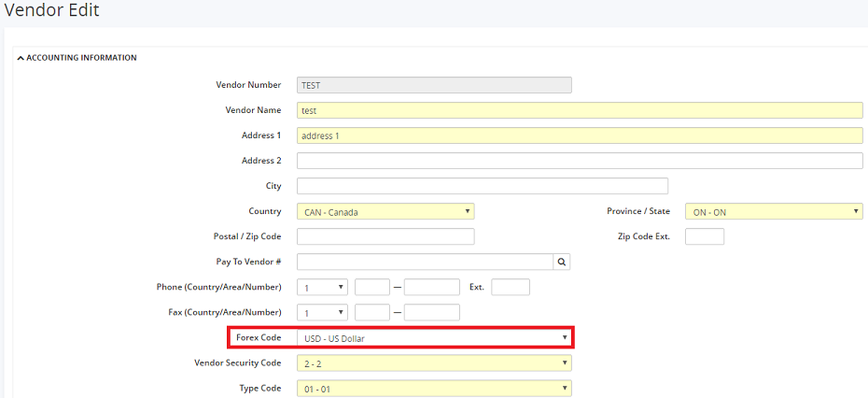Click the disabled Vendor Number field

tap(433, 85)
